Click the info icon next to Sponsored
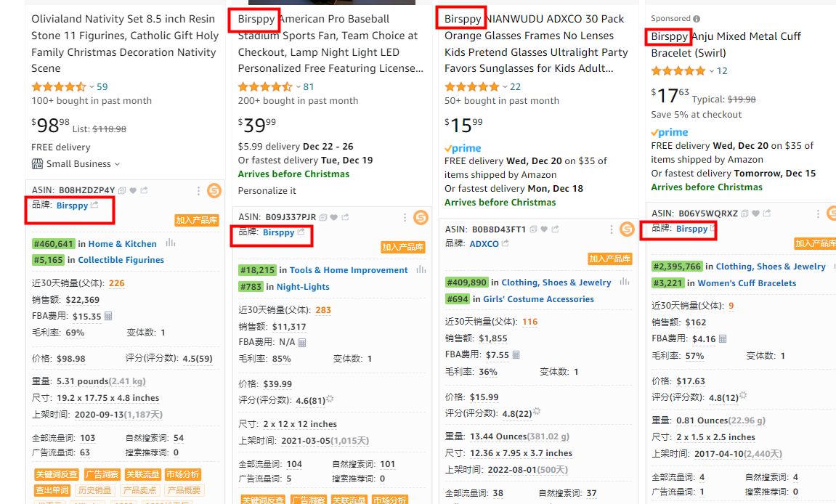Screen dimensions: 836x504 697,19
